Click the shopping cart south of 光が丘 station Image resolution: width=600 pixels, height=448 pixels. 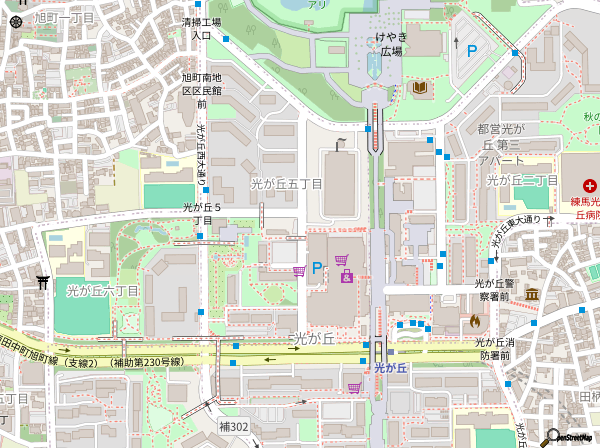(x=353, y=387)
